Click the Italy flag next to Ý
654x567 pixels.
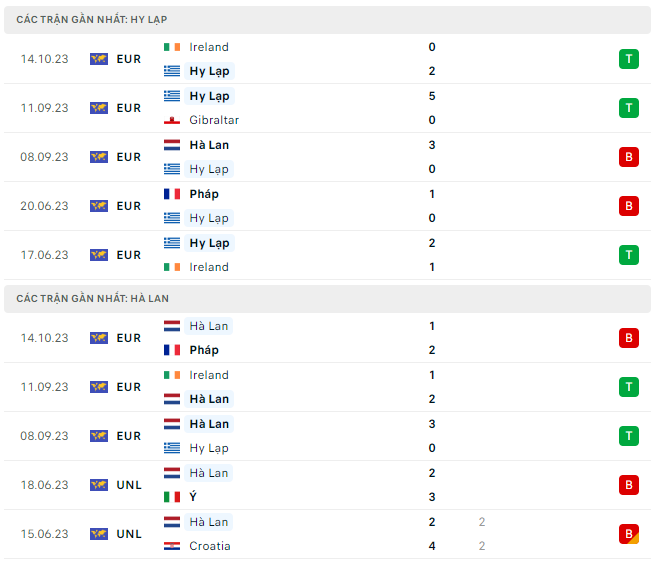click(173, 497)
